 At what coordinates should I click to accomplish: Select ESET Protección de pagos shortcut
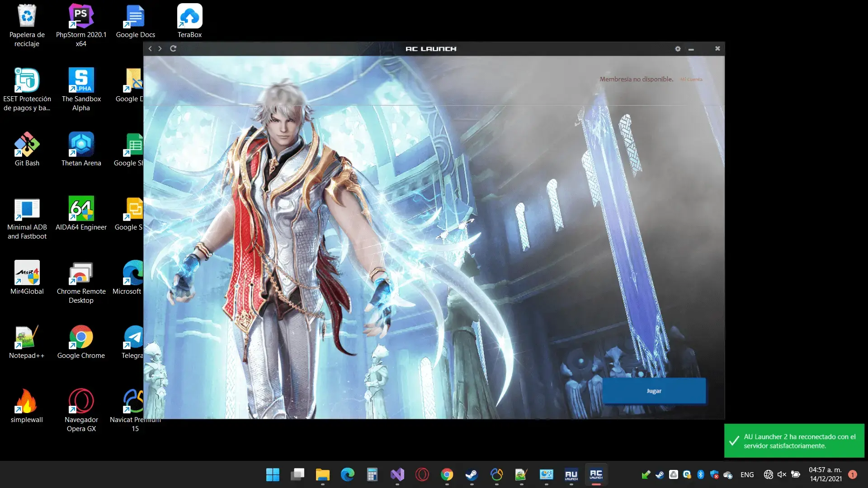[27, 89]
